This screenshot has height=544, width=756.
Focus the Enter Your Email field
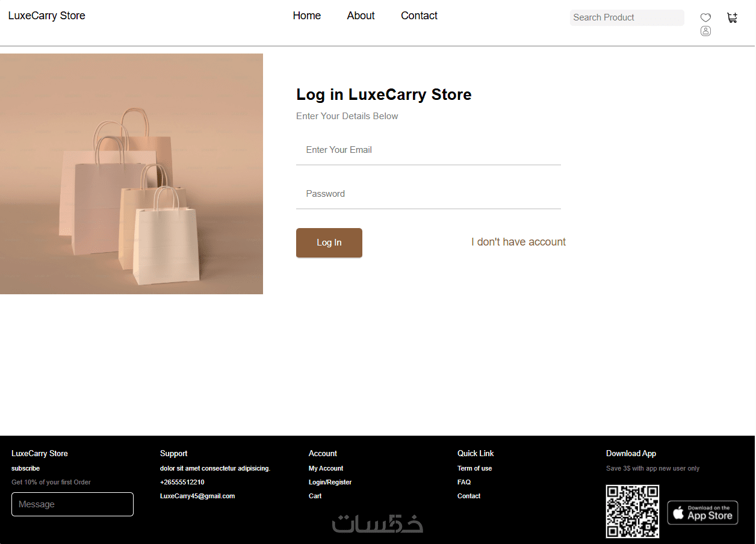[x=429, y=150]
